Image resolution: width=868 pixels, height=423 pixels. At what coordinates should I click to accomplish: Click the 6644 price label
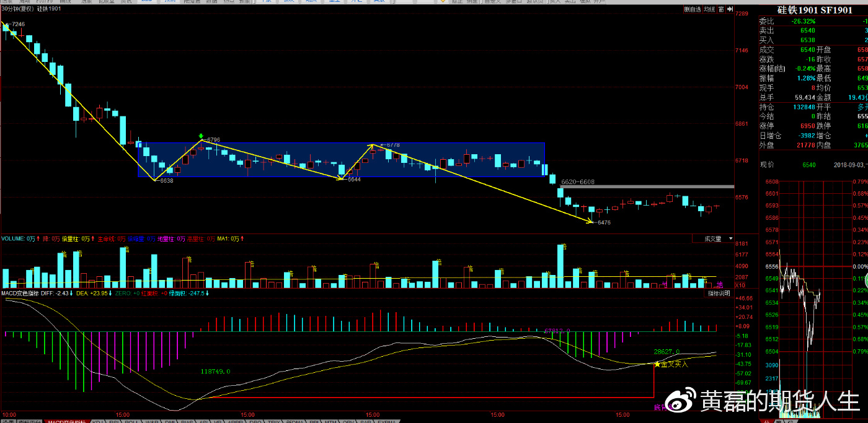[353, 179]
